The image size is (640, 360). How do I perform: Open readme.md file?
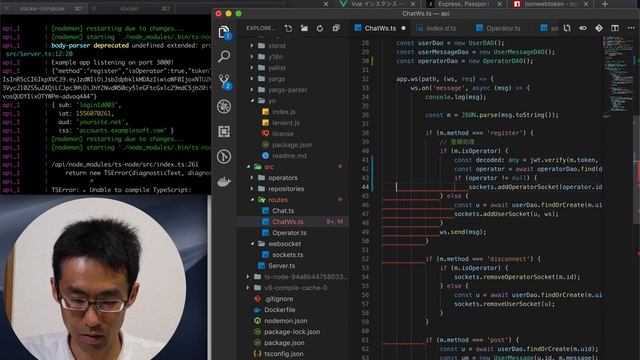coord(289,156)
